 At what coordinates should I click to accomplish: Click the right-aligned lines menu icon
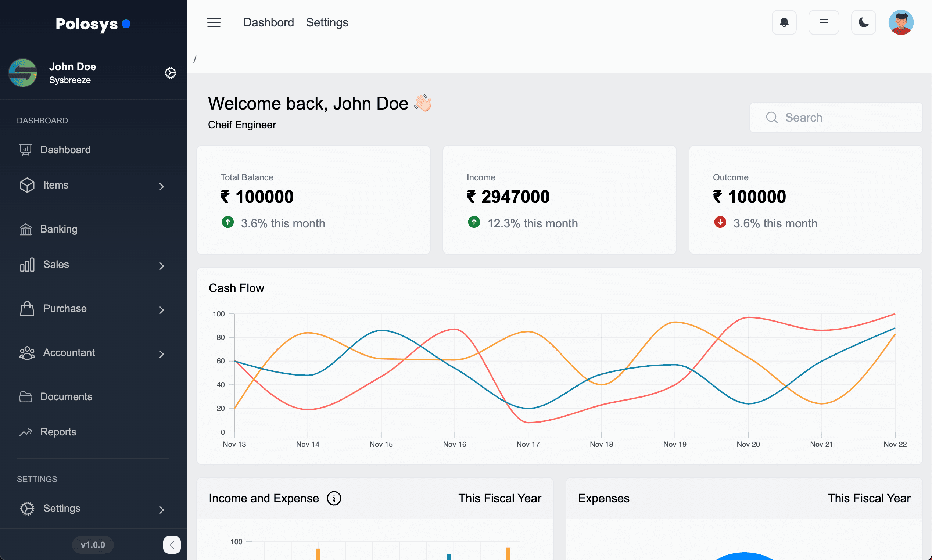pyautogui.click(x=824, y=23)
